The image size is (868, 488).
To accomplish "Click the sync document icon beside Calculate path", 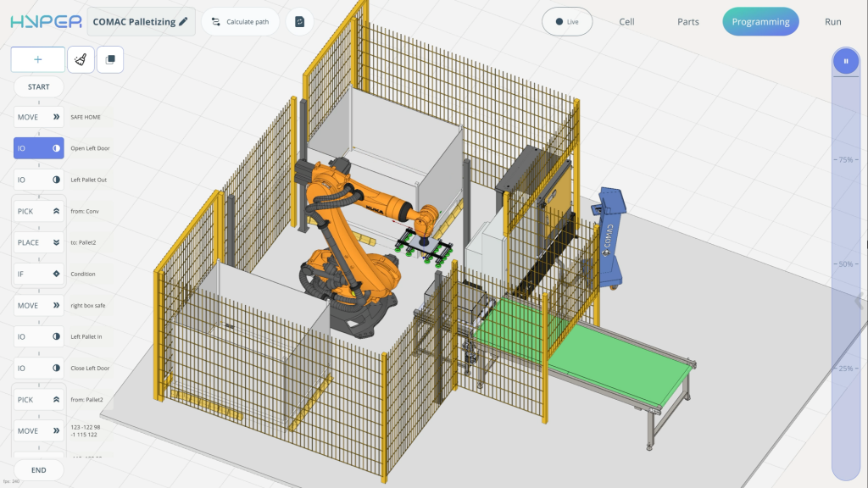I will click(x=299, y=22).
